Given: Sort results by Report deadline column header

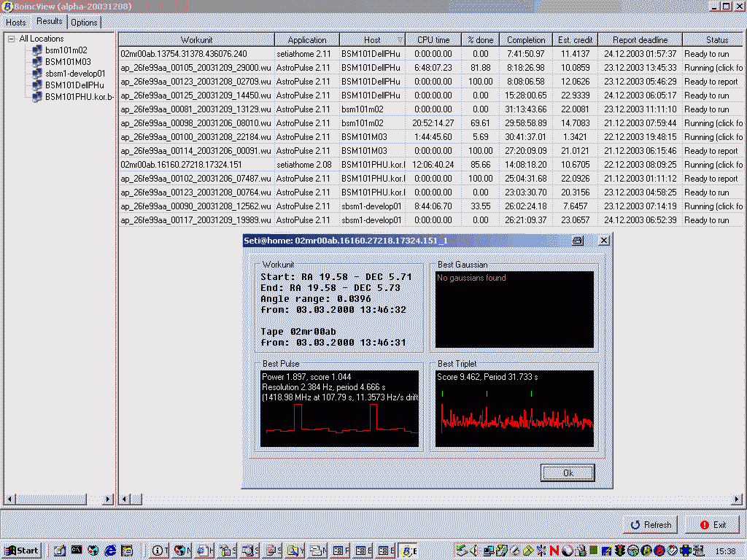Looking at the screenshot, I should tap(640, 40).
